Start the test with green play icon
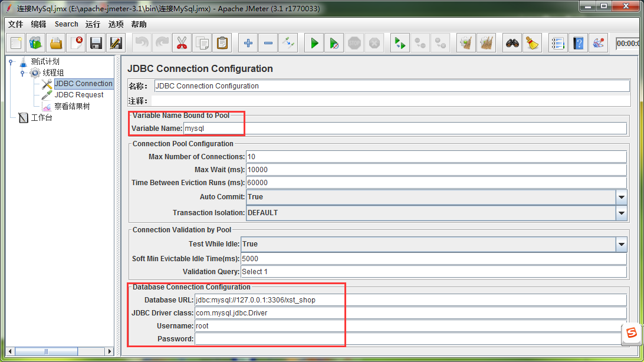 pyautogui.click(x=314, y=43)
